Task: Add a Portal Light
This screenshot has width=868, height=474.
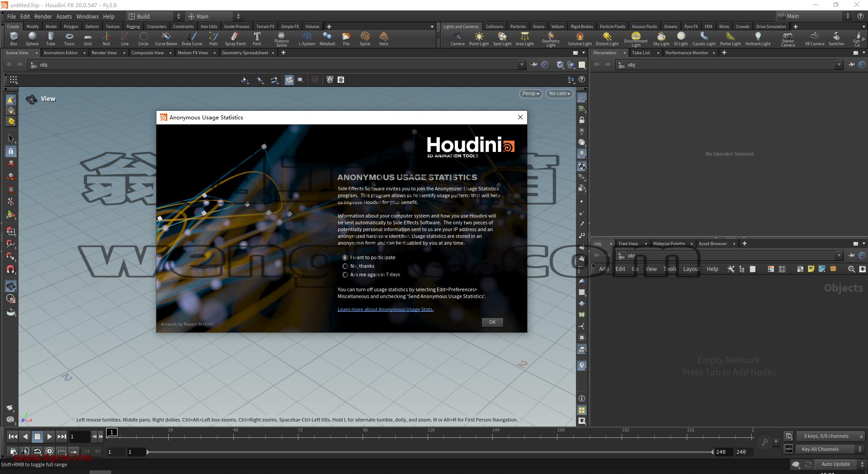Action: tap(731, 39)
